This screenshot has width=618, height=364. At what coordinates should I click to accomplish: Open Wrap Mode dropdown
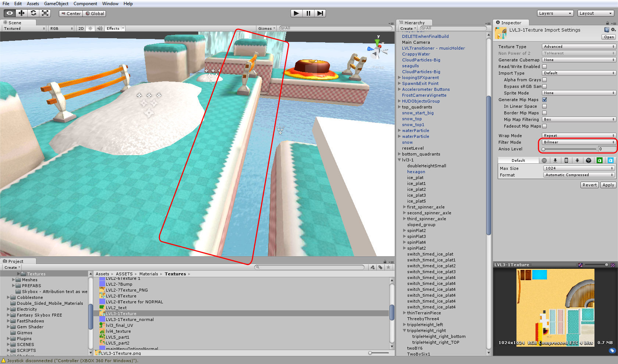[579, 136]
